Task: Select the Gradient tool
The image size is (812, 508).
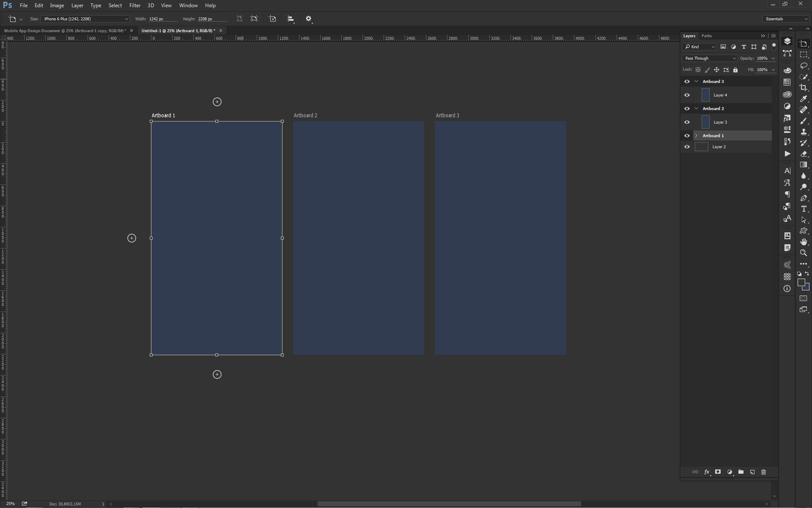Action: [x=804, y=165]
